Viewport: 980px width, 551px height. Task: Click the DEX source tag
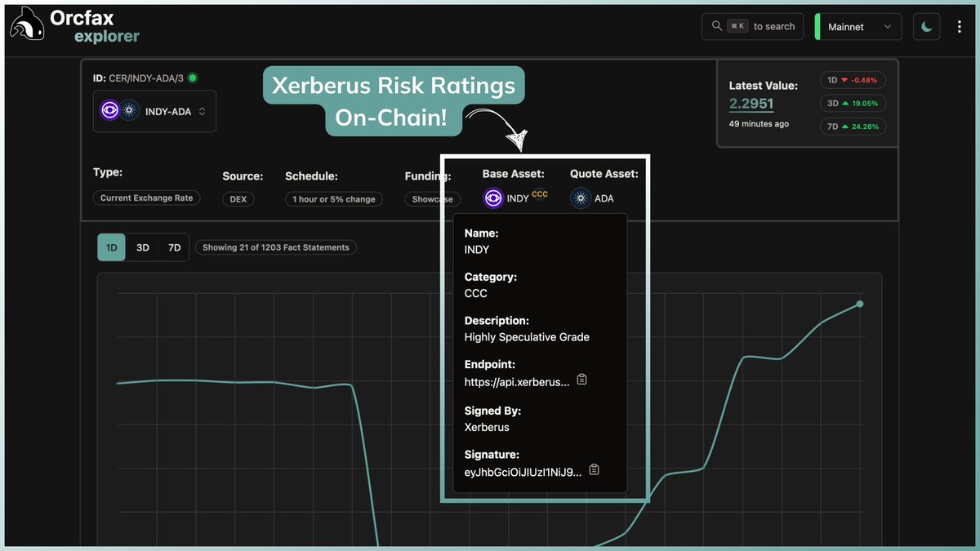(x=238, y=199)
